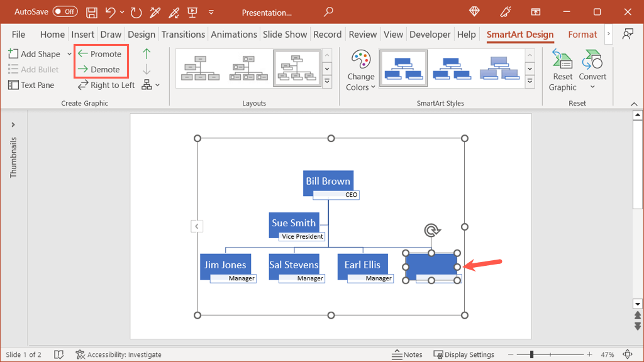
Task: Undo the last action
Action: tap(109, 13)
